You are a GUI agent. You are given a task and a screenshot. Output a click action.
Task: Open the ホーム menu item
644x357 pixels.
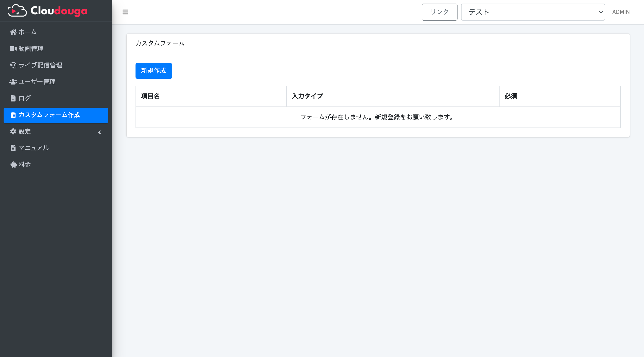pos(56,32)
